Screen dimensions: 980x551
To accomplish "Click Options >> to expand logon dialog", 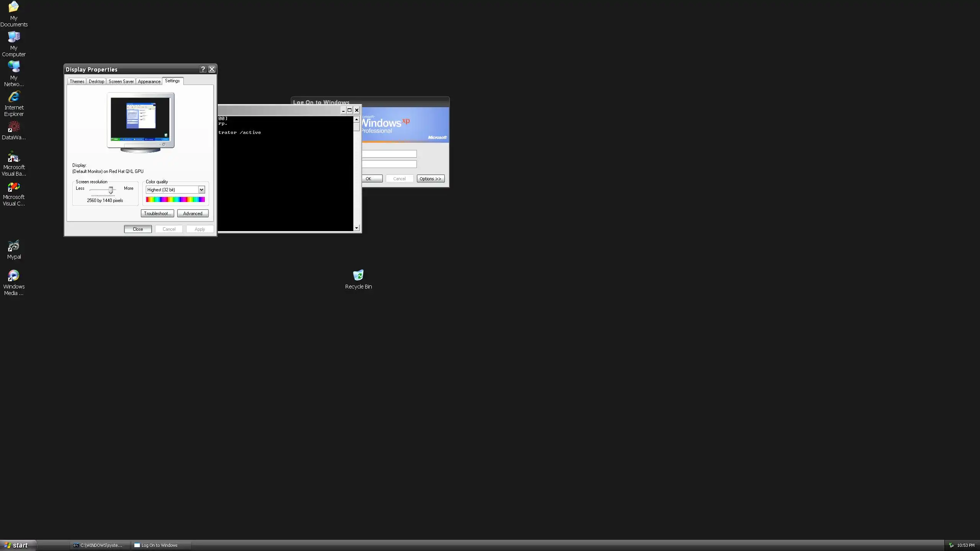I will (x=430, y=179).
